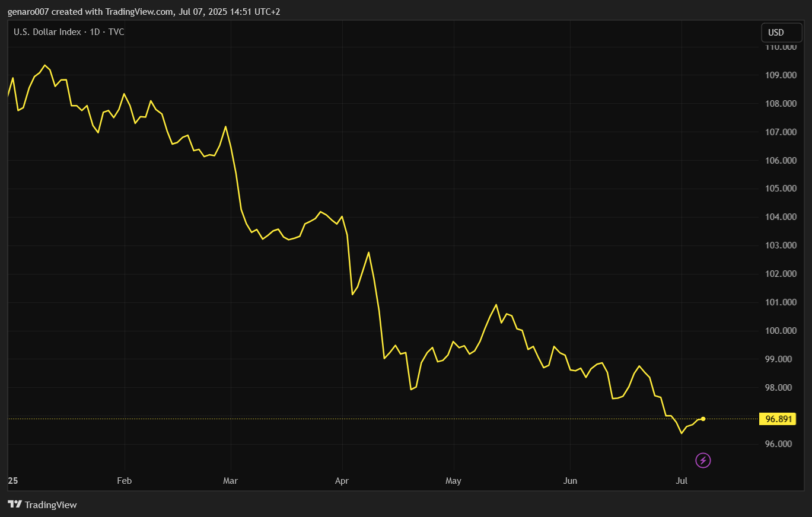Open the USD currency selector
This screenshot has width=812, height=517.
(x=781, y=33)
